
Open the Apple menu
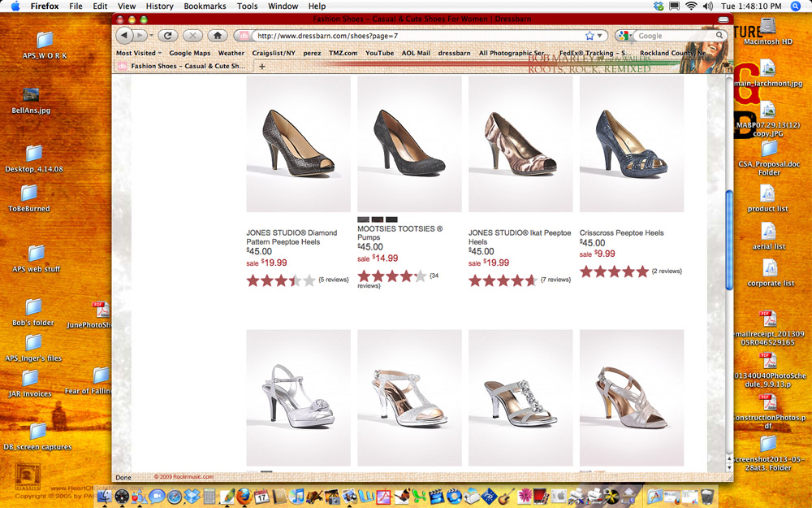(15, 7)
